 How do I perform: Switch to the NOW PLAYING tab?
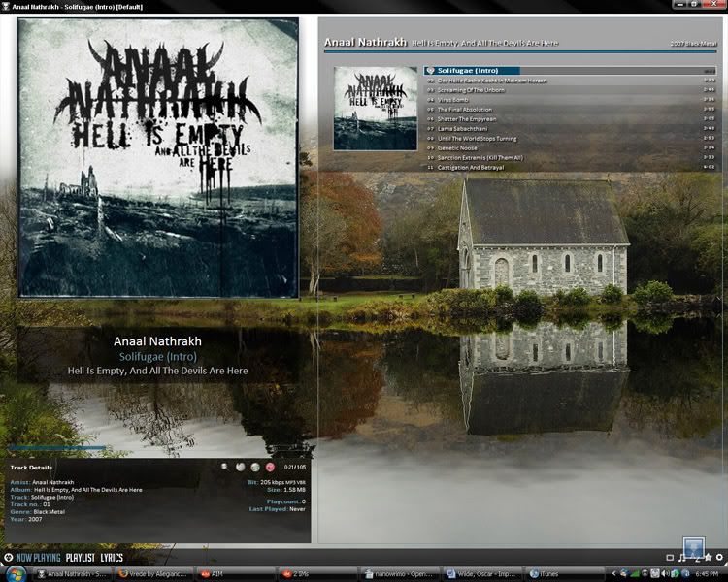point(39,558)
